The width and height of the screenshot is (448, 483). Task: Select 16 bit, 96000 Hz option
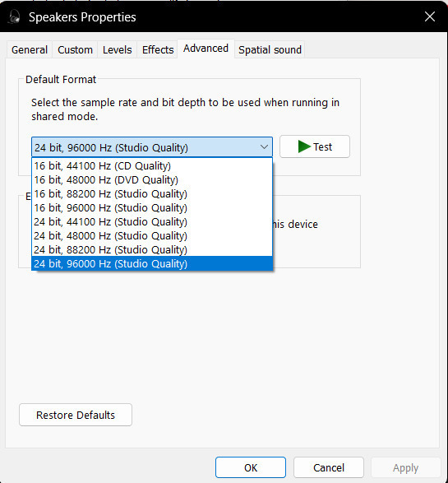[x=152, y=208]
